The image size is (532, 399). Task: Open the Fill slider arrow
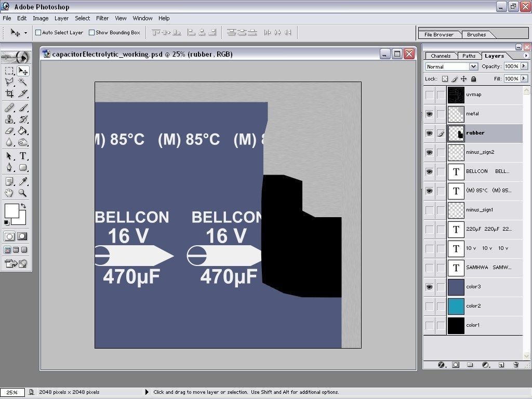coord(524,79)
